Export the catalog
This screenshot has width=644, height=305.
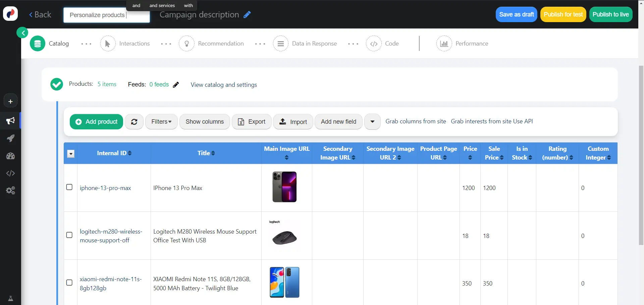click(252, 122)
